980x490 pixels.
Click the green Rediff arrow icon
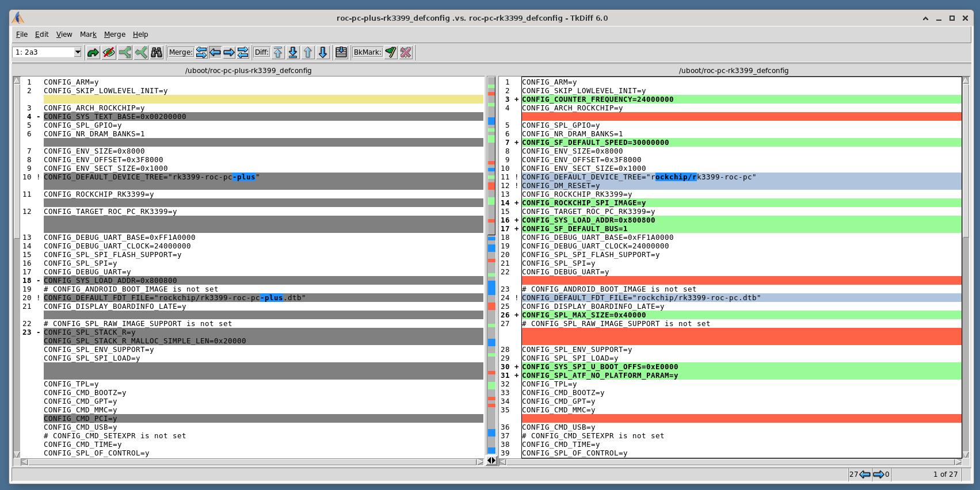click(93, 52)
